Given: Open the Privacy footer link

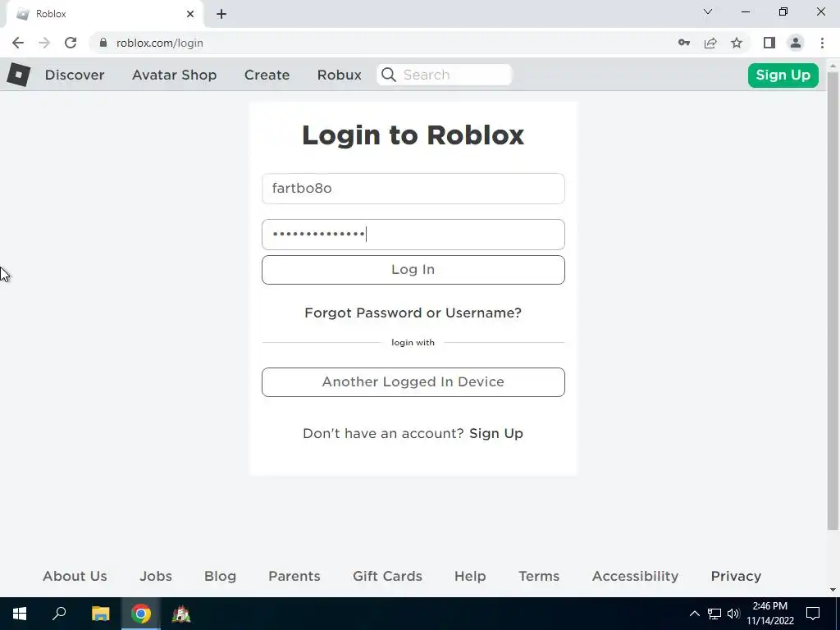Looking at the screenshot, I should click(x=736, y=576).
